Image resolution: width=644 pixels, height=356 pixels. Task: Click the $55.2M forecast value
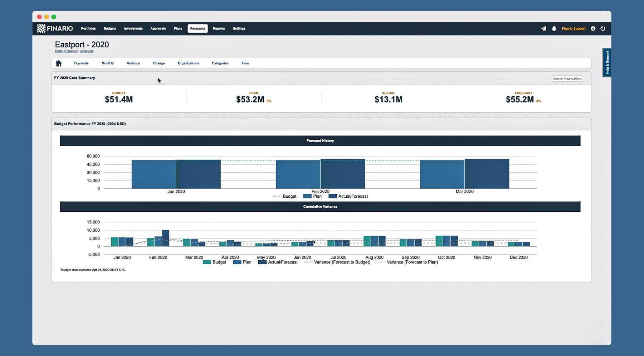pyautogui.click(x=519, y=100)
